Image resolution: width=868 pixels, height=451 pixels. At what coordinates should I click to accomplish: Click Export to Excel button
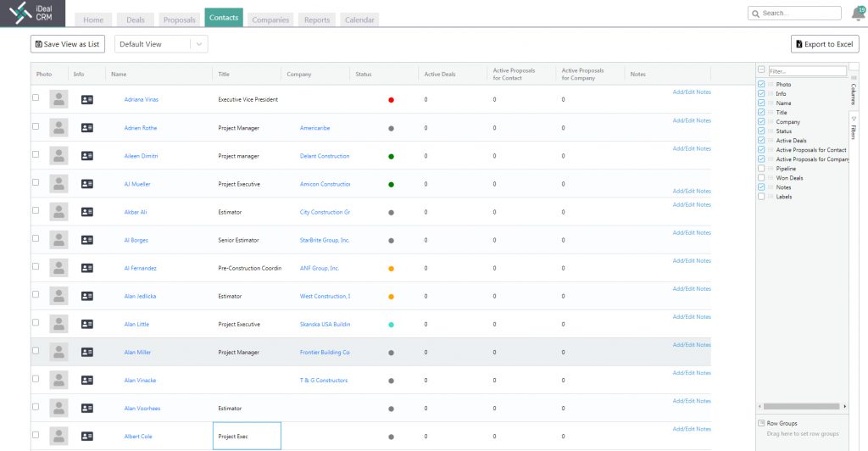(825, 44)
